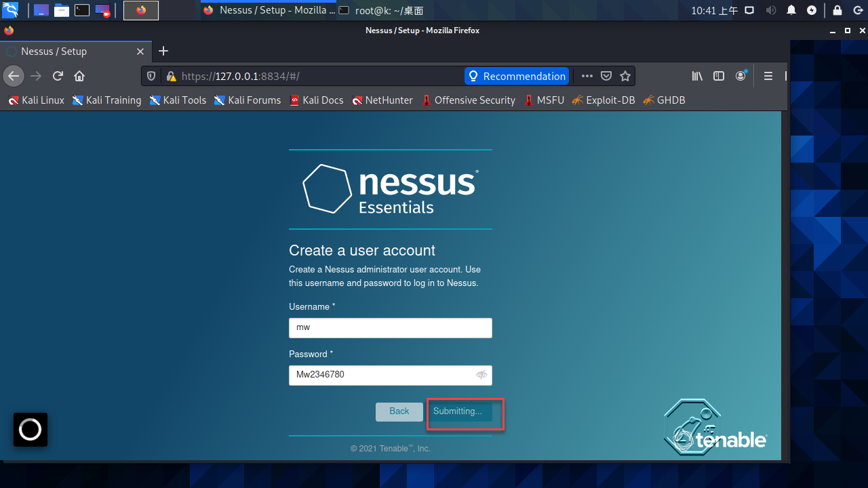Go back using the browser back arrow
Image resolution: width=868 pixels, height=488 pixels.
[x=14, y=76]
